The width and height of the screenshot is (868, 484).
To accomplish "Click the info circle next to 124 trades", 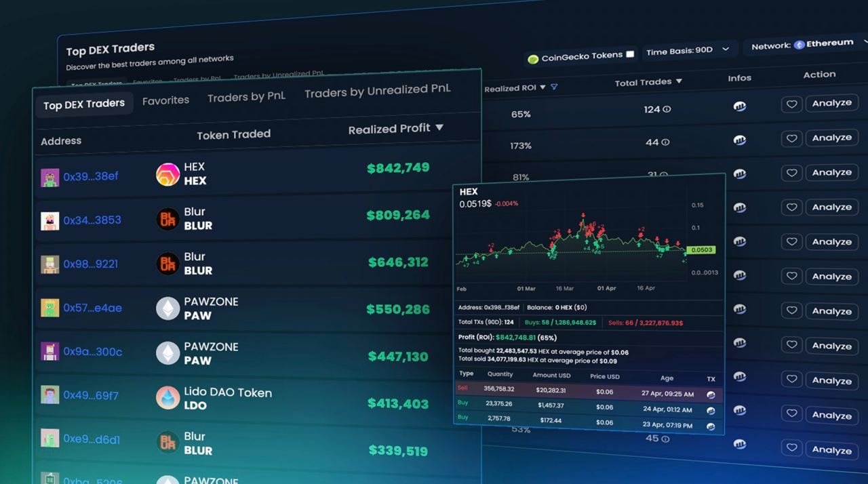I will pyautogui.click(x=667, y=109).
